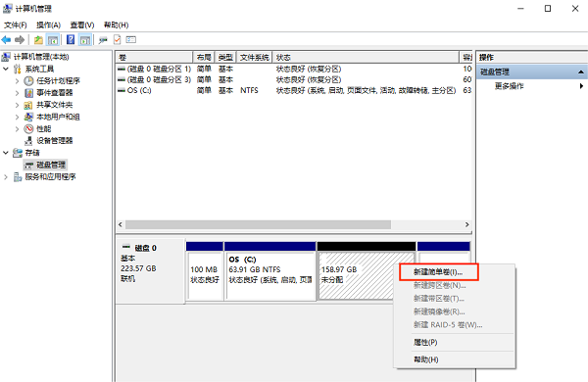Viewport: 588px width, 382px height.
Task: Select 磁盘管理 in the tree
Action: 51,165
